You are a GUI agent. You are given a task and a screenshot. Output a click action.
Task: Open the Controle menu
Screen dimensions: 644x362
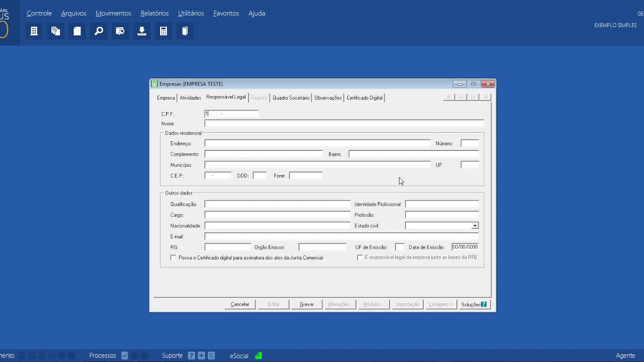(39, 13)
